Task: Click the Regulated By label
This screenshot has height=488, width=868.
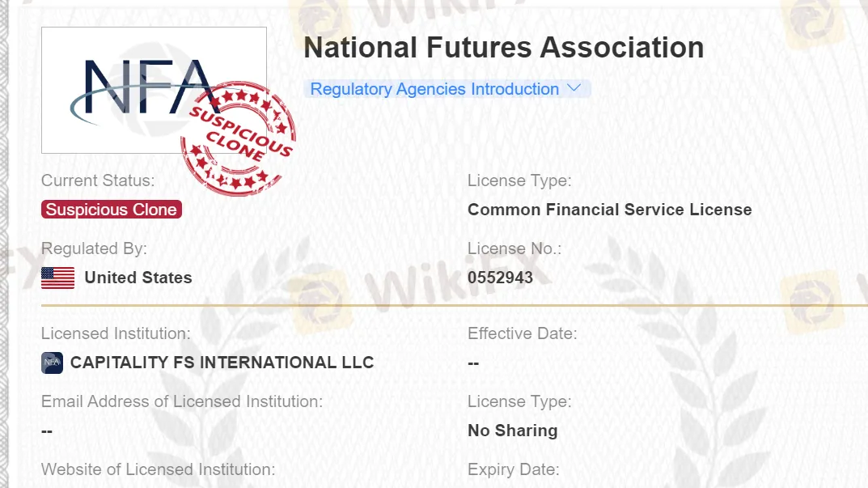Action: tap(94, 248)
